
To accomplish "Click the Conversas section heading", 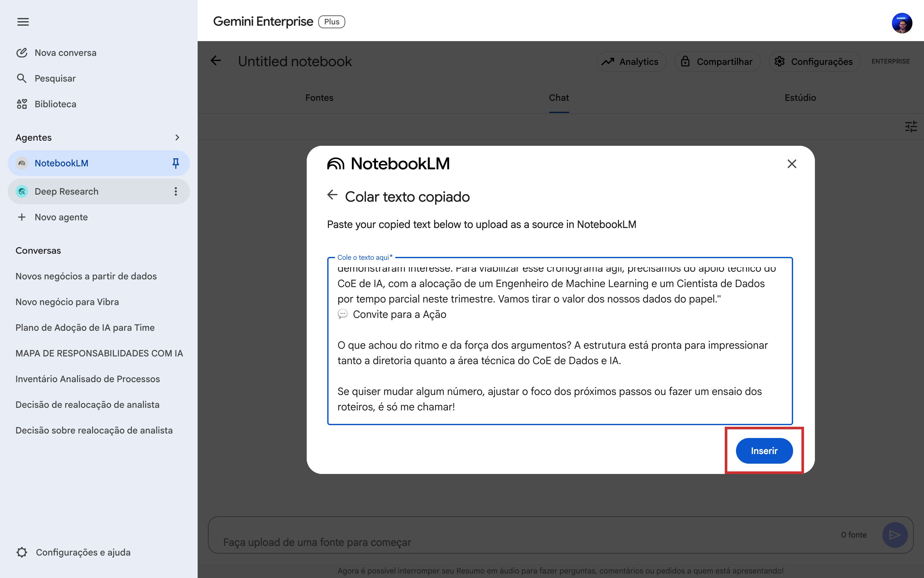I will click(38, 250).
